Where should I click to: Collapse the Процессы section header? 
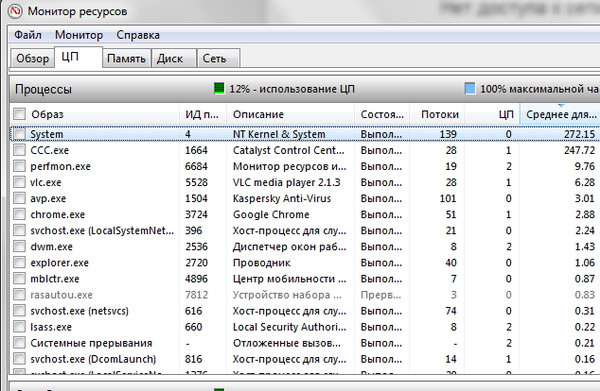pyautogui.click(x=305, y=89)
